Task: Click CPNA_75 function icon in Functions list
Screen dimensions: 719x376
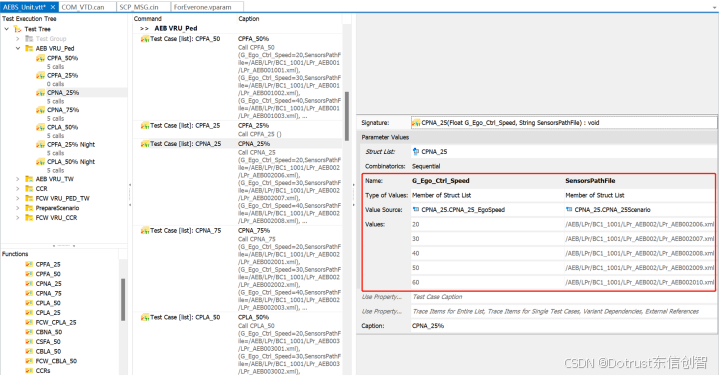Action: click(x=29, y=293)
